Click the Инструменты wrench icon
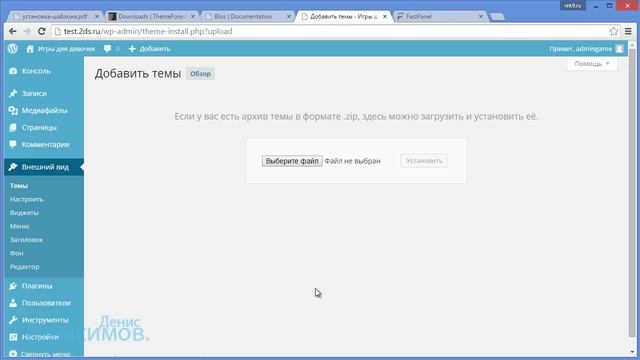This screenshot has width=640, height=360. (13, 320)
